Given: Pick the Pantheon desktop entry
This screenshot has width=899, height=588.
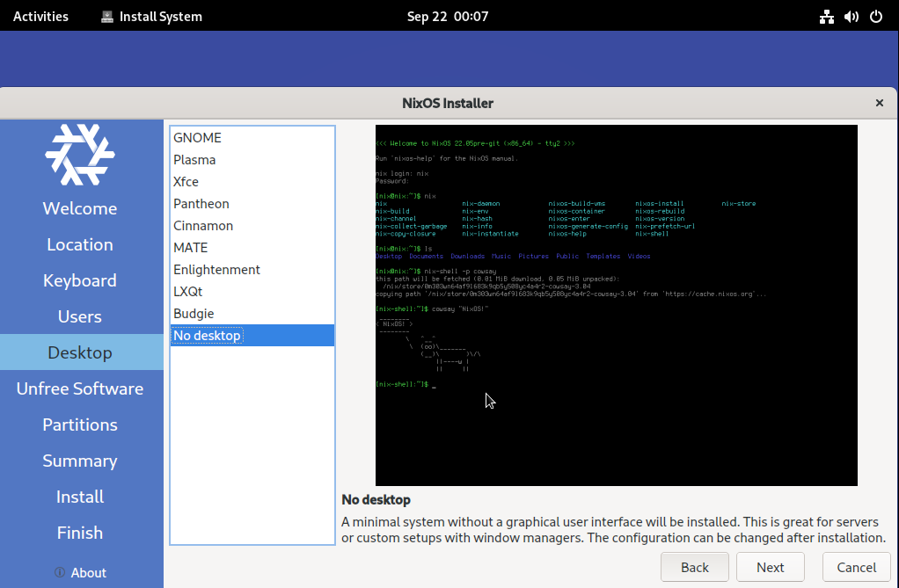Looking at the screenshot, I should click(201, 204).
